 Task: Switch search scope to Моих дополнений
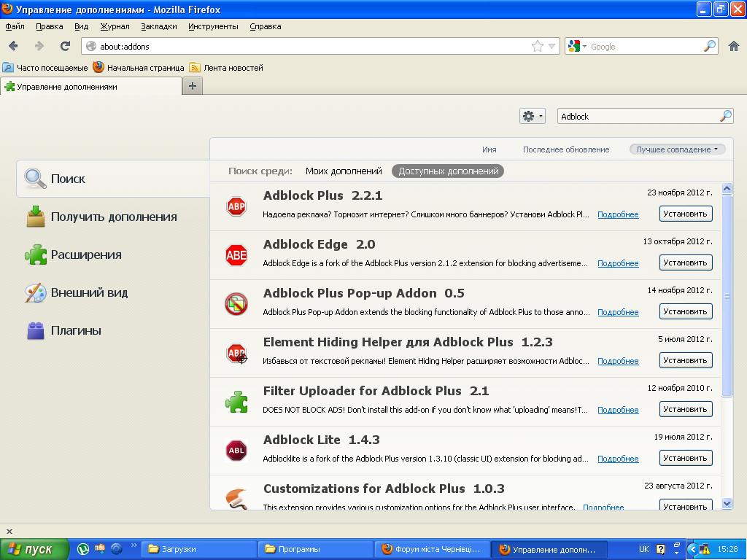pyautogui.click(x=344, y=171)
